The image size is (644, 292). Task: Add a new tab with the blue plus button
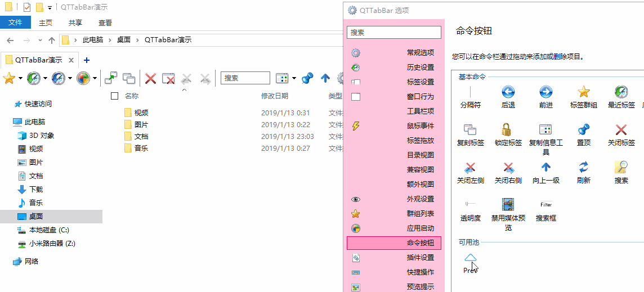point(86,60)
